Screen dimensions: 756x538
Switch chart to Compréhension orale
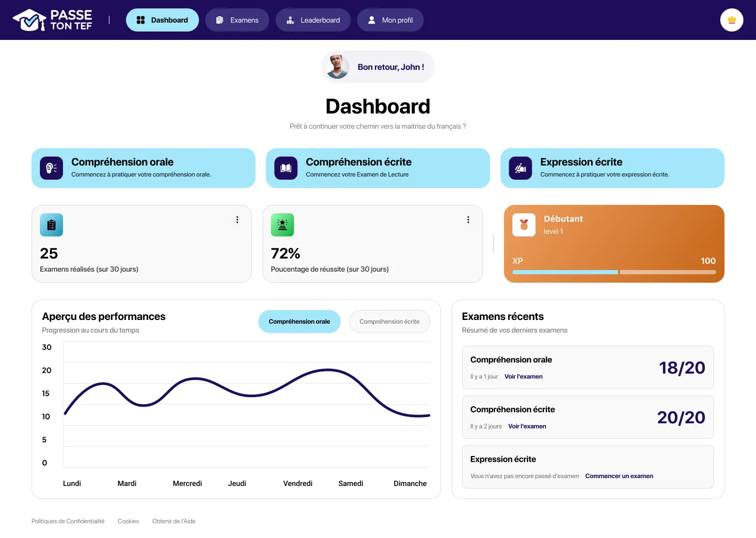point(299,322)
